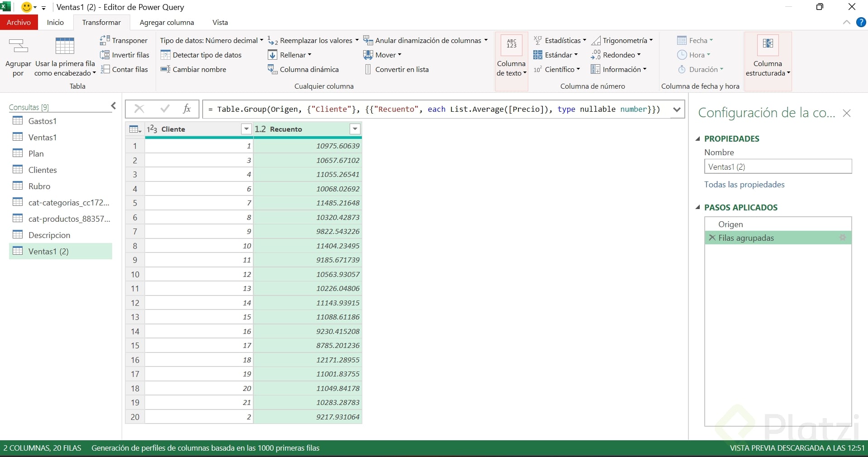This screenshot has height=457, width=868.
Task: Confirm the formula with the checkmark
Action: [x=165, y=109]
